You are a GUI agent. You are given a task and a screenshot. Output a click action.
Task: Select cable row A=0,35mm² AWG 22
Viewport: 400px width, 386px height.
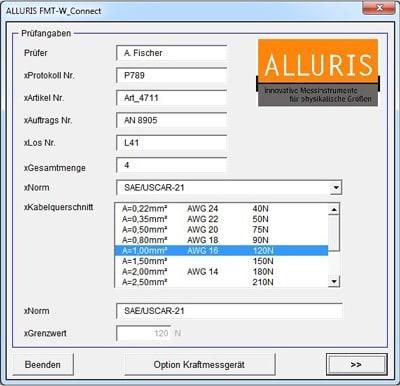(x=221, y=219)
